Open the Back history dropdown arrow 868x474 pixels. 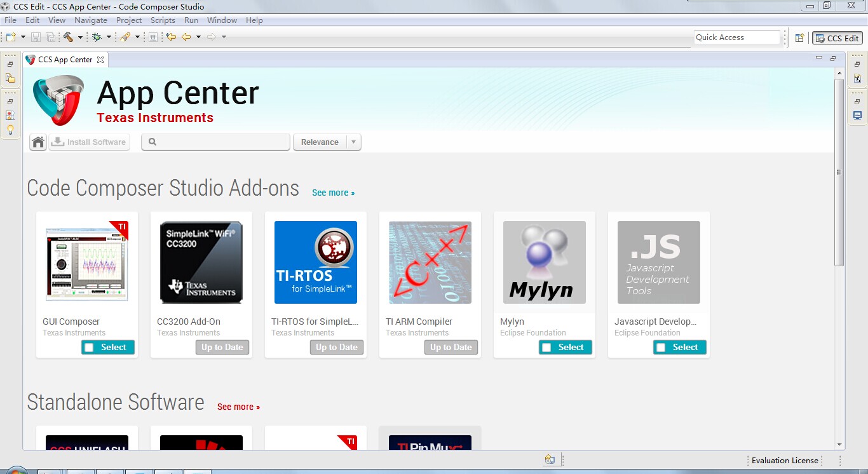pyautogui.click(x=198, y=37)
